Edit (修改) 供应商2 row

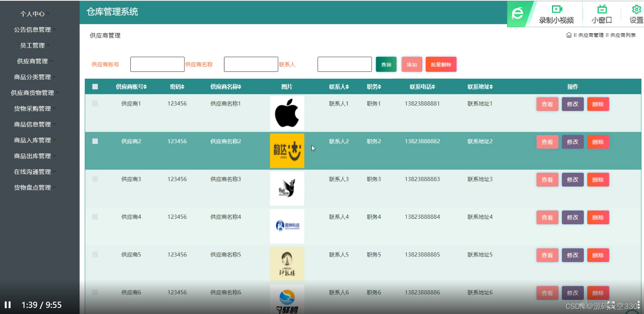(573, 142)
